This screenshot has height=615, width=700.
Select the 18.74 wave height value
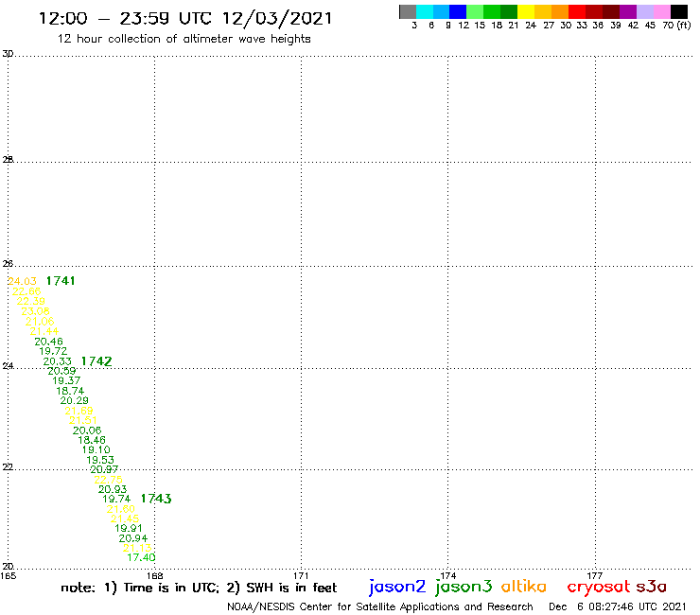[70, 391]
